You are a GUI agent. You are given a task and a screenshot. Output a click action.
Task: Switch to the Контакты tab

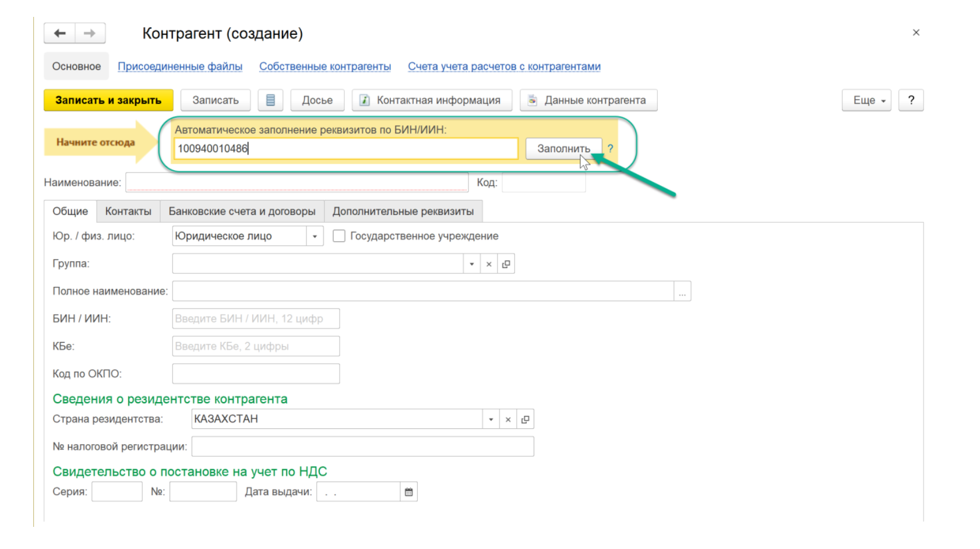(x=128, y=212)
